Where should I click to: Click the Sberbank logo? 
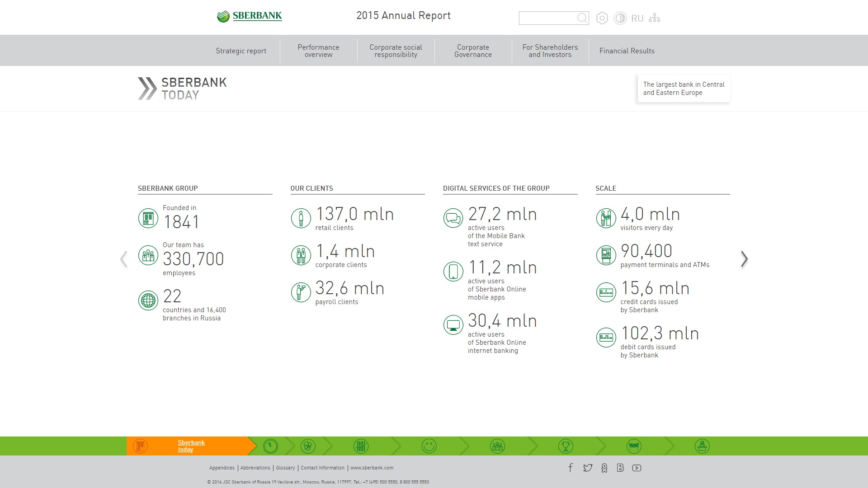click(x=249, y=16)
